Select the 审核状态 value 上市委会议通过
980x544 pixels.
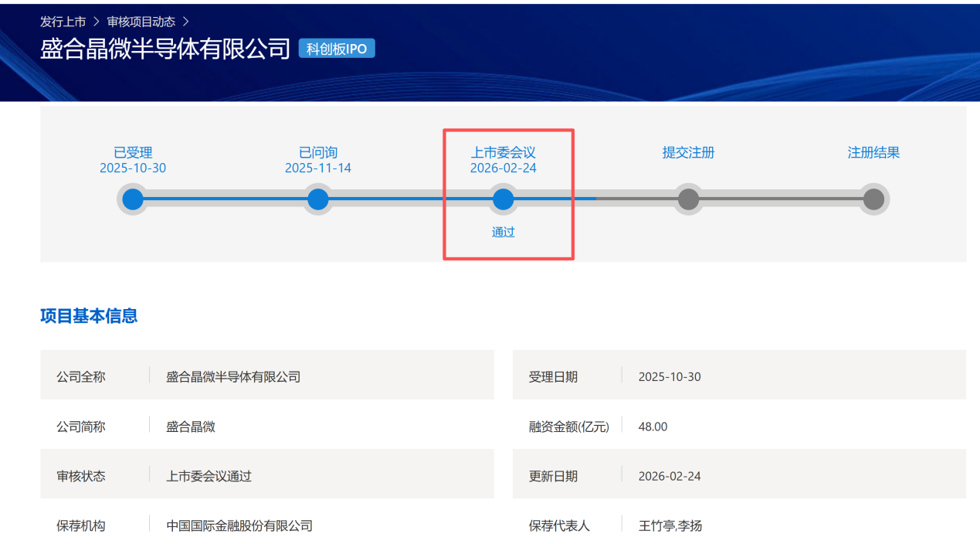pos(209,475)
